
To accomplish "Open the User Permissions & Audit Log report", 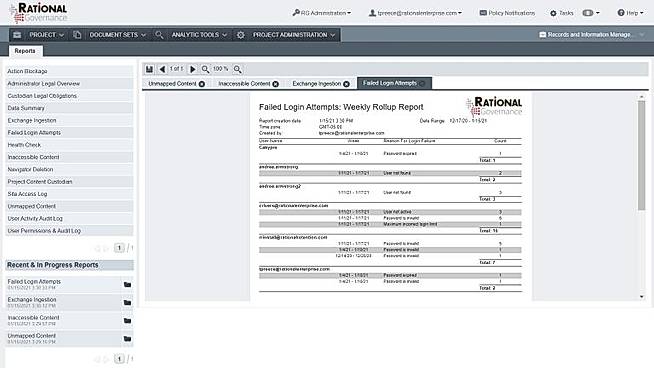I will click(x=69, y=231).
